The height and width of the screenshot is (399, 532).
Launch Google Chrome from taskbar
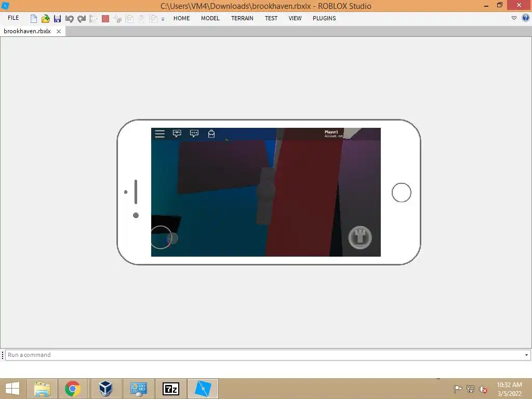coord(73,389)
